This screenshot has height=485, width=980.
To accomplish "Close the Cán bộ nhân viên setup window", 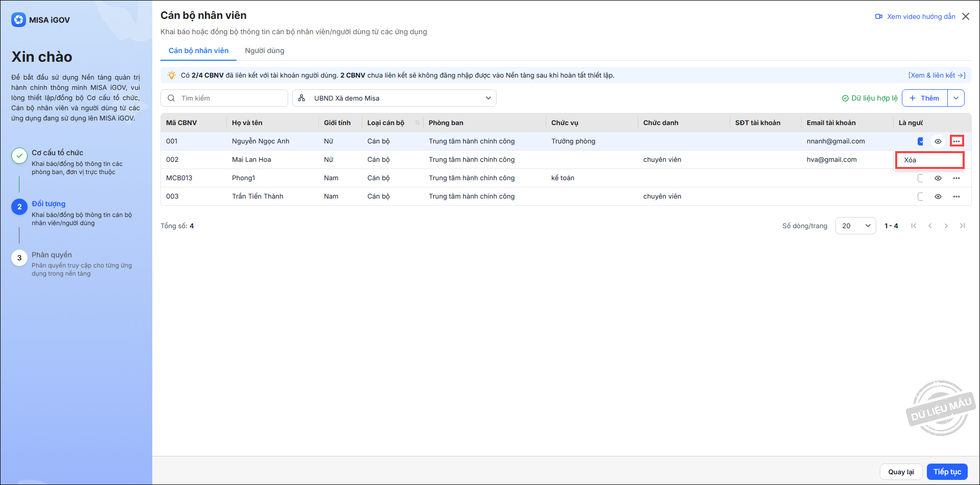I will pos(966,16).
